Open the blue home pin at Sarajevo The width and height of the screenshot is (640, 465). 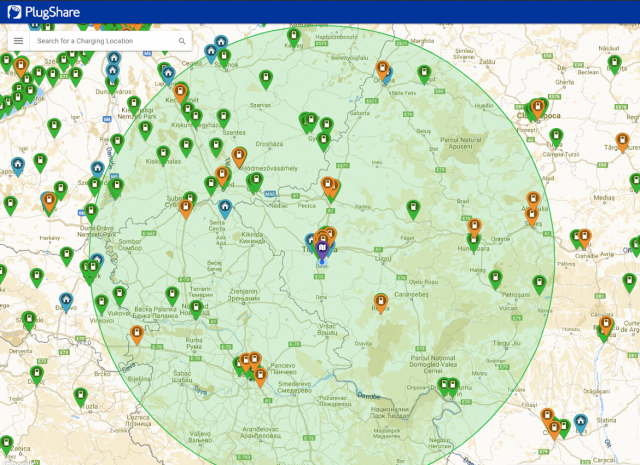pos(65,299)
